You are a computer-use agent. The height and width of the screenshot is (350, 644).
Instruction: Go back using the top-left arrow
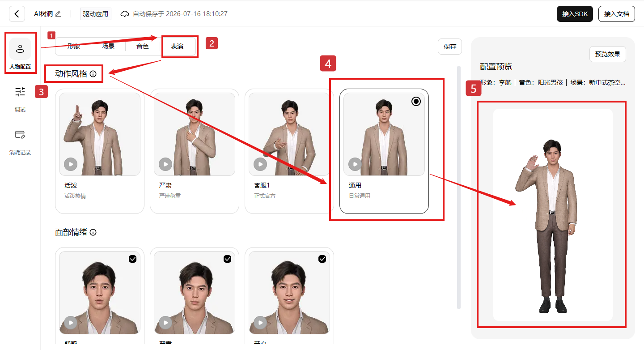[17, 14]
